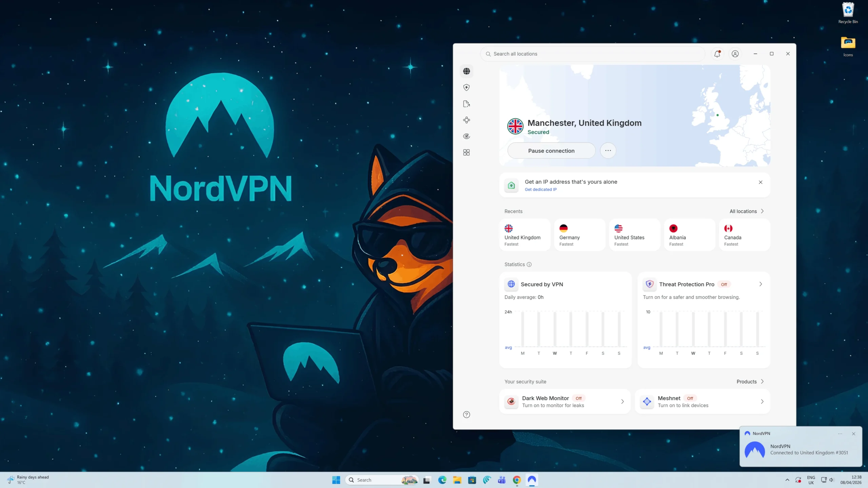Click the green server dot on map
868x488 pixels.
(x=717, y=115)
